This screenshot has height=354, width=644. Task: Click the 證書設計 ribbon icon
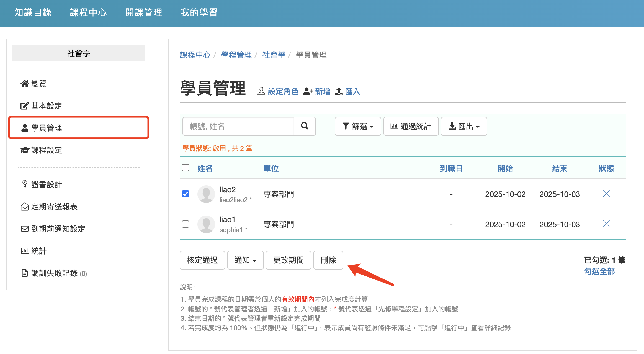tap(25, 184)
